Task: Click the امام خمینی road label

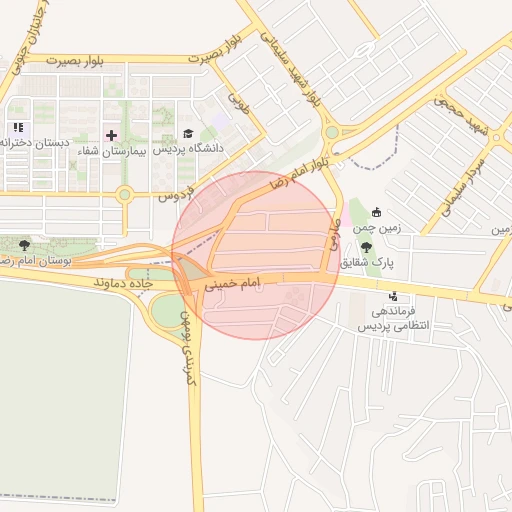Action: coord(232,284)
